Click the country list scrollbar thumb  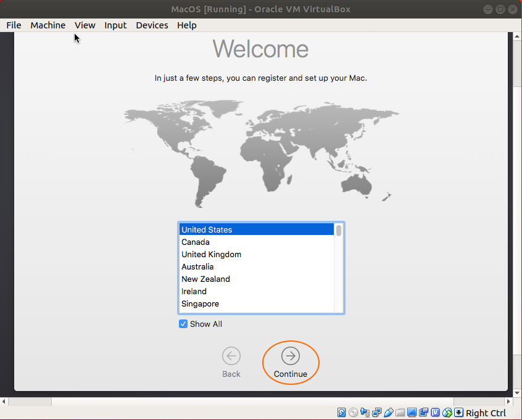(339, 230)
